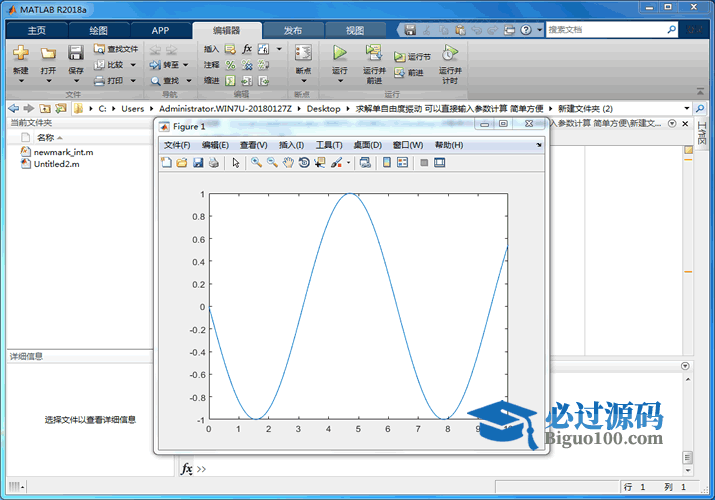Click command window vertical scrollbar thumb
Viewport: 715px width, 500px height.
688,457
